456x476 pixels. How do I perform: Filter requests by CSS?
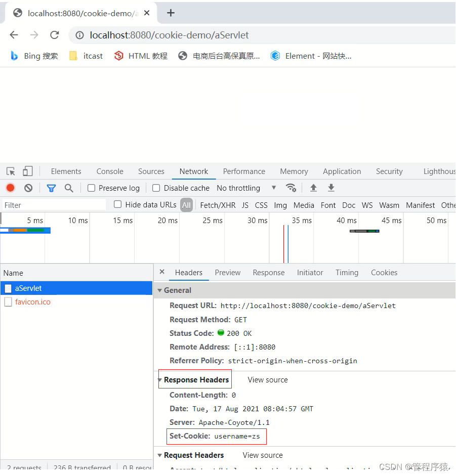[x=261, y=205]
